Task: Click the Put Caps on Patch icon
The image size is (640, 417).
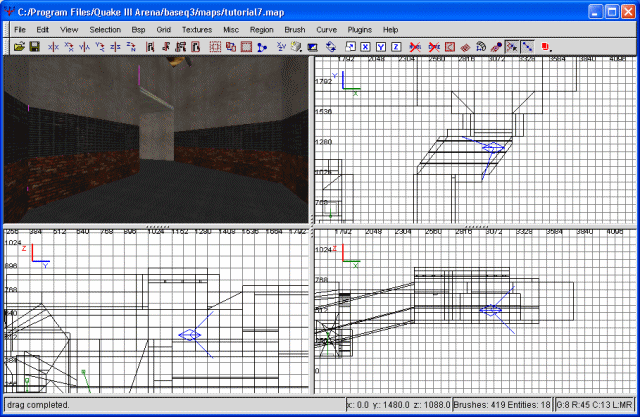Action: point(496,47)
